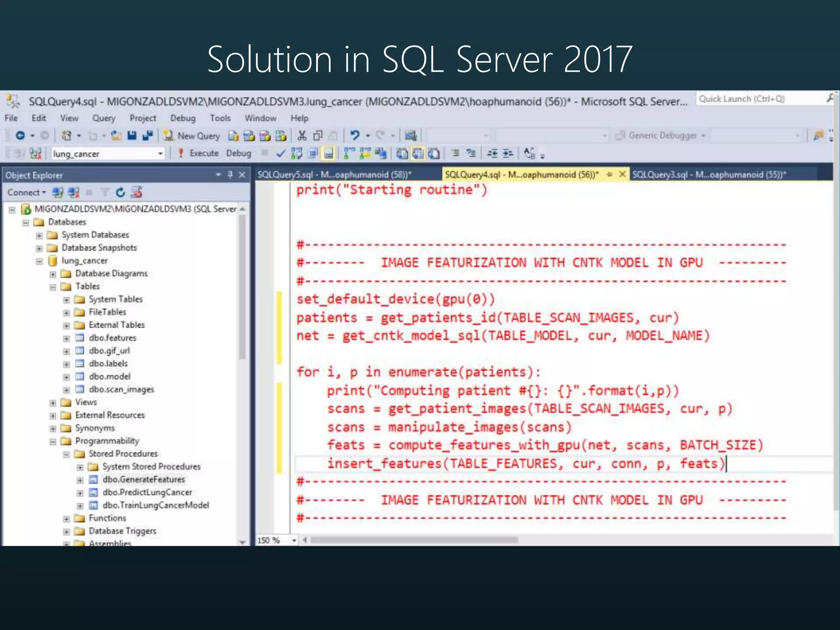
Task: Select the dbo.scan_images table
Action: [121, 390]
